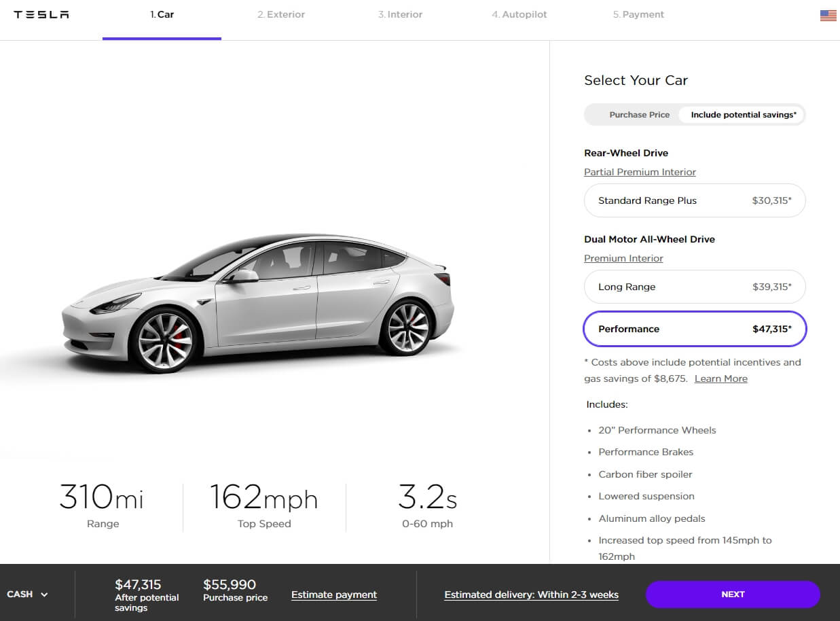Click the Lowered suspension list item
This screenshot has height=621, width=840.
tap(646, 496)
